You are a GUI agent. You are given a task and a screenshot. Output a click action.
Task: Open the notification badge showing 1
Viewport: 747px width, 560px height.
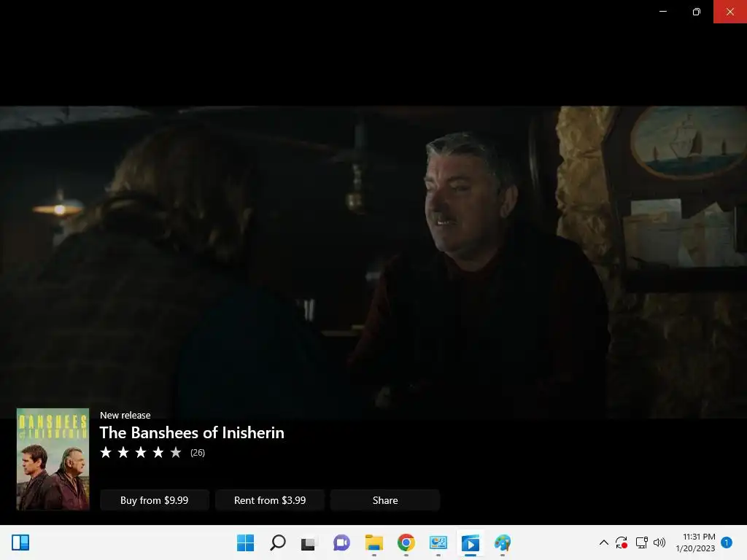coord(726,542)
